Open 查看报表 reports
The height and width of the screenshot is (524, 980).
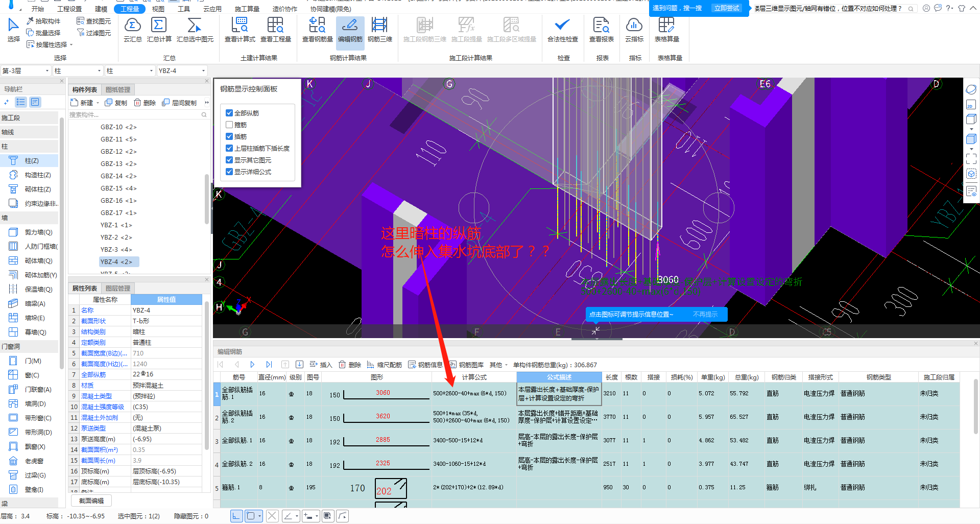pyautogui.click(x=601, y=30)
